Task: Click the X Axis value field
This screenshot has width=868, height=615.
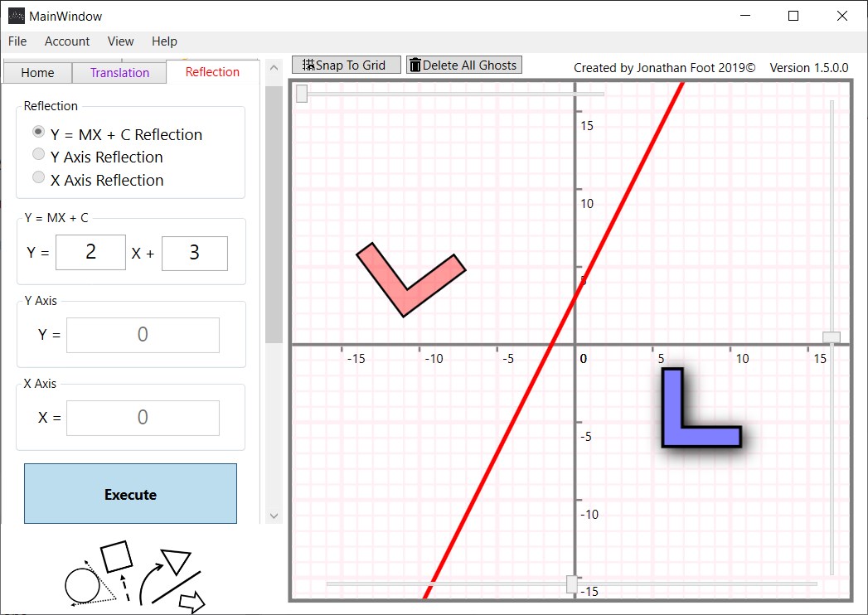Action: click(143, 418)
